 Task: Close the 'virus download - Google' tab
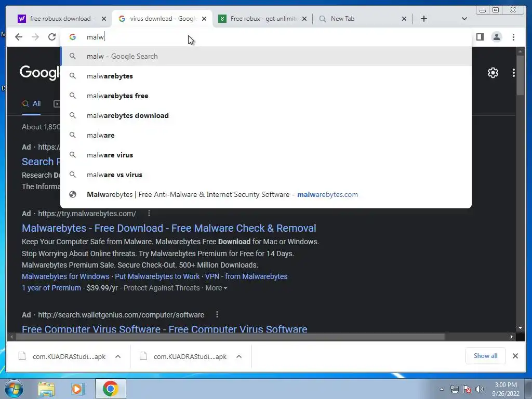204,19
